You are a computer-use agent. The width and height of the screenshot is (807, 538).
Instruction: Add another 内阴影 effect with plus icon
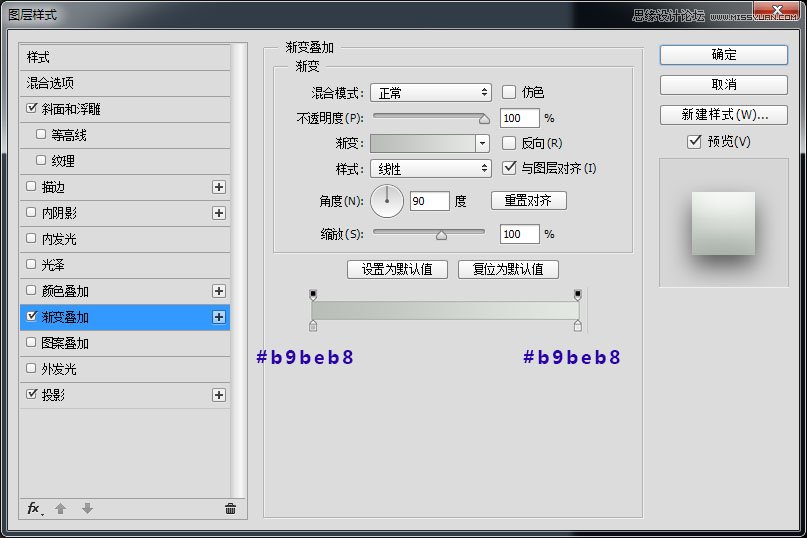tap(219, 213)
